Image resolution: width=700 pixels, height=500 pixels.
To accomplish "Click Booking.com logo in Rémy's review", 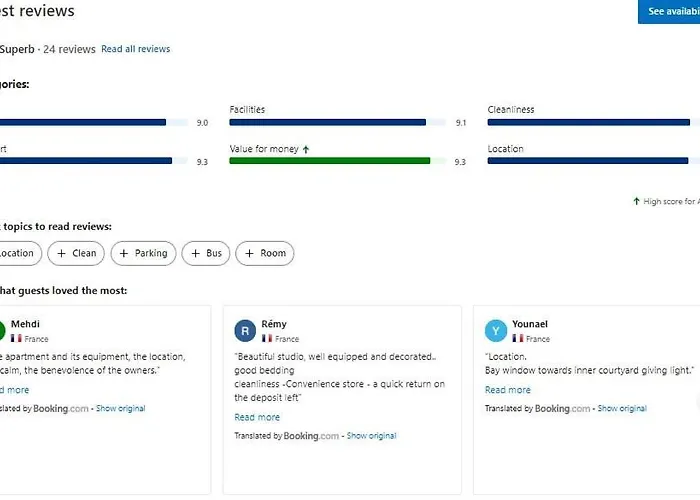I will [312, 436].
